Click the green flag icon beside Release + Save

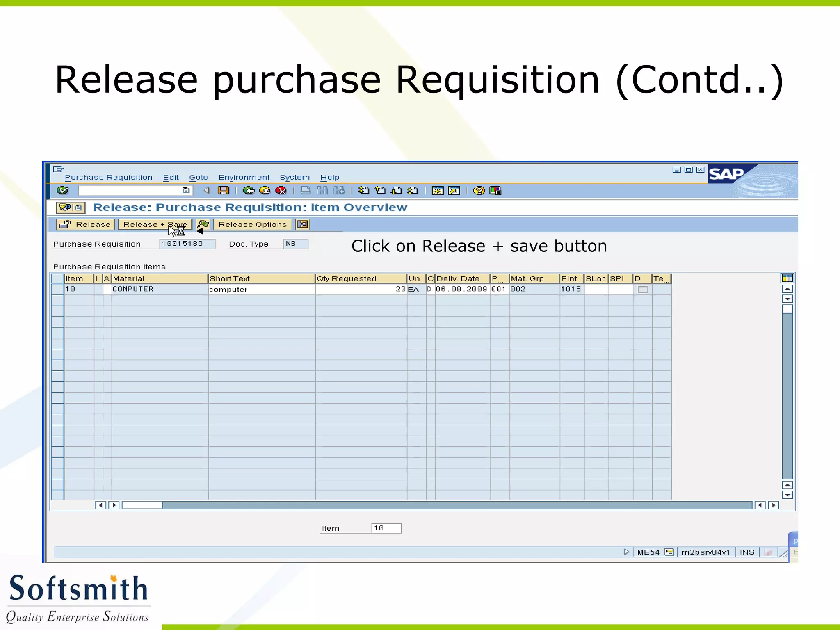[x=203, y=224]
